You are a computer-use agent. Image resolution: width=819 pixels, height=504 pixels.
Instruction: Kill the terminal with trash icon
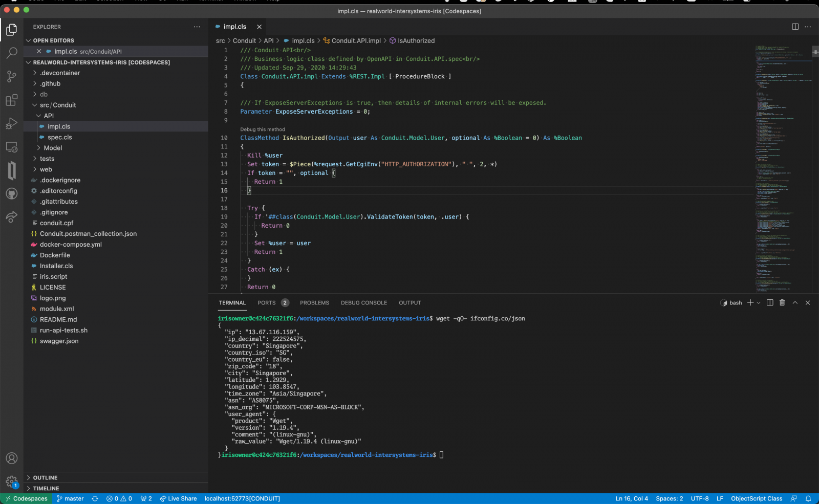click(782, 303)
